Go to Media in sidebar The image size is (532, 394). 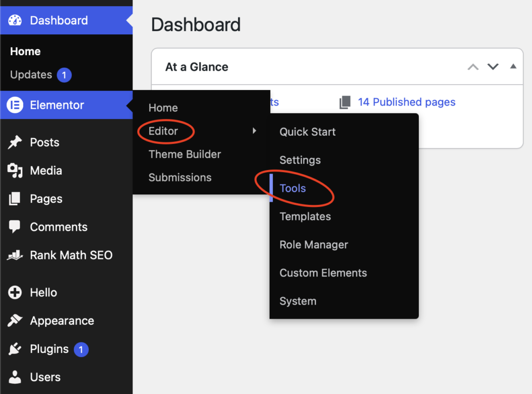[x=46, y=170]
